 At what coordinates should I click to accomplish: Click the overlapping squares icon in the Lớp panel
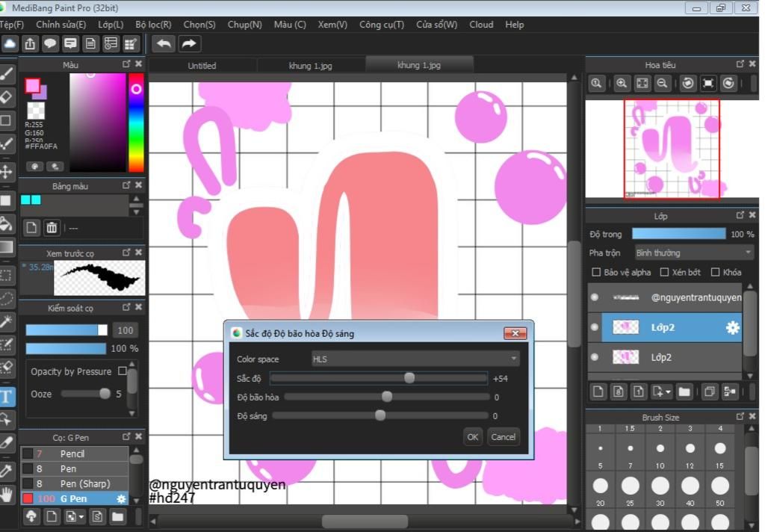tap(710, 392)
